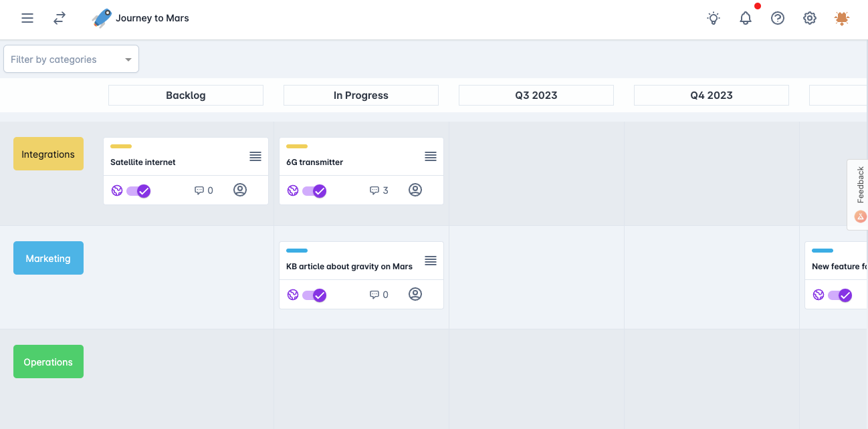Image resolution: width=868 pixels, height=429 pixels.
Task: Open the Filter by categories dropdown
Action: 71,59
